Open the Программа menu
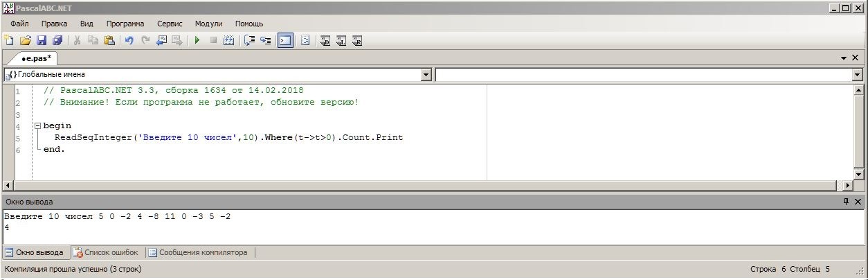 [x=125, y=24]
